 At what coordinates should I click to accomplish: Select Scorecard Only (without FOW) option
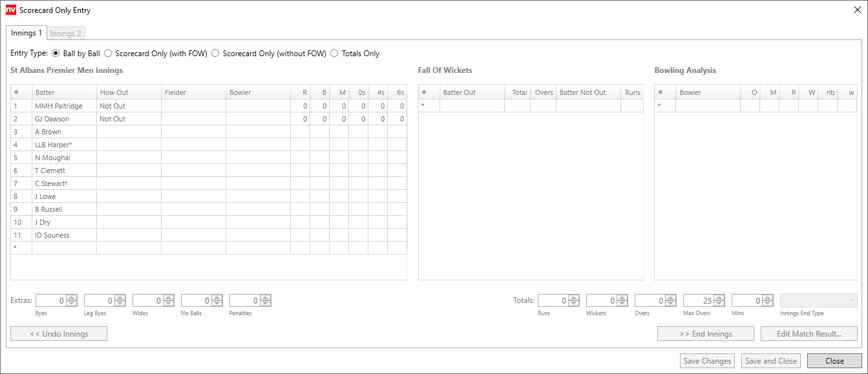click(215, 54)
